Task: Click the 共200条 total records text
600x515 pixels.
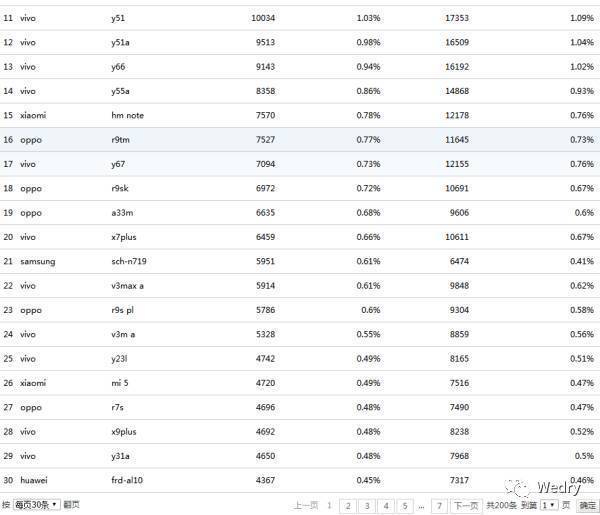Action: [x=501, y=505]
